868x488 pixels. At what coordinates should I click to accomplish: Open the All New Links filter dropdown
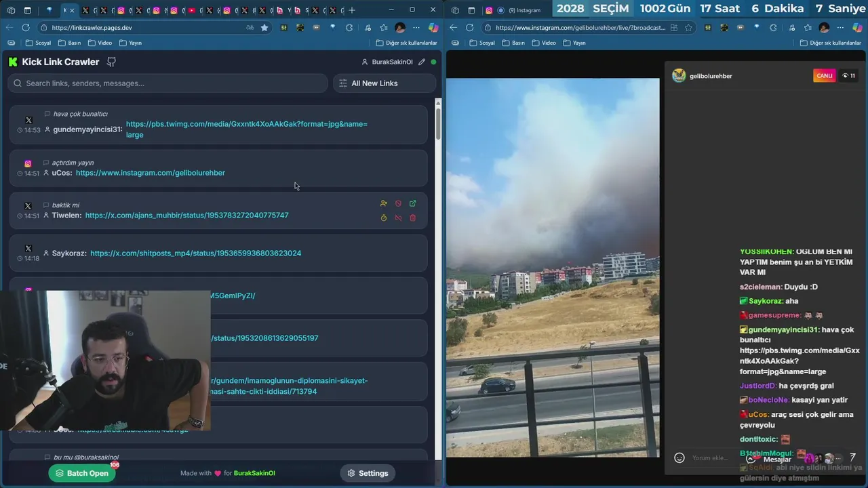384,83
